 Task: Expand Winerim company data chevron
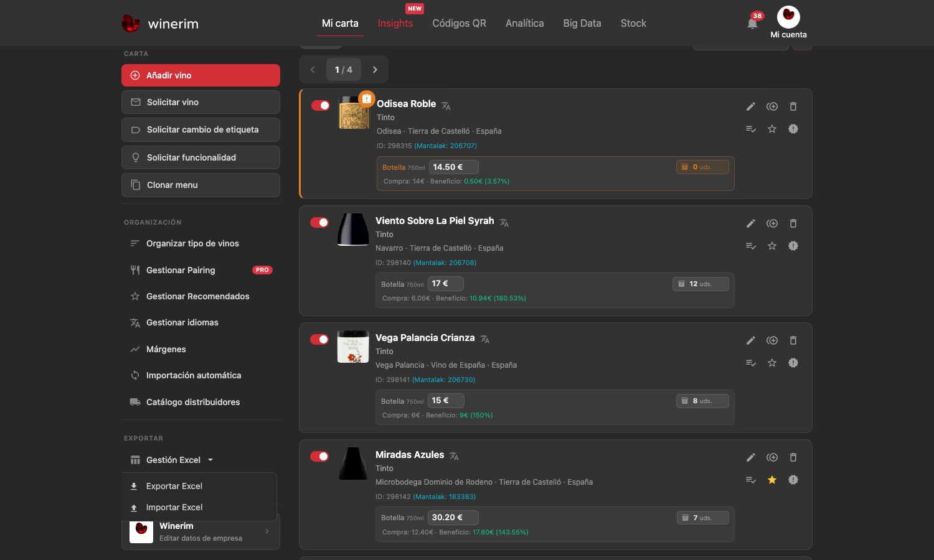267,531
